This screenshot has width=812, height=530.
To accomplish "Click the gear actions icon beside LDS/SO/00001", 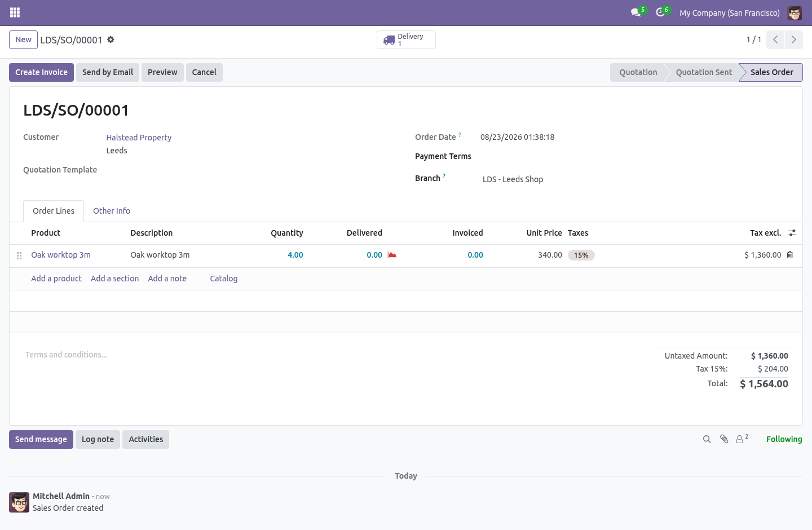I will [x=111, y=39].
